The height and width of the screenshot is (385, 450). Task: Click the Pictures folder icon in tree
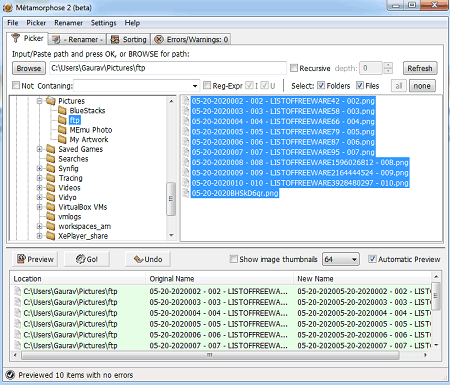click(51, 101)
